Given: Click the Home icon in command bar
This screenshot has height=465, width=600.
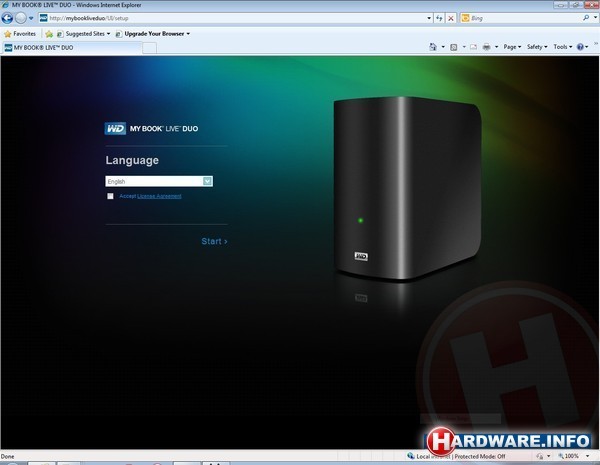Looking at the screenshot, I should click(433, 47).
